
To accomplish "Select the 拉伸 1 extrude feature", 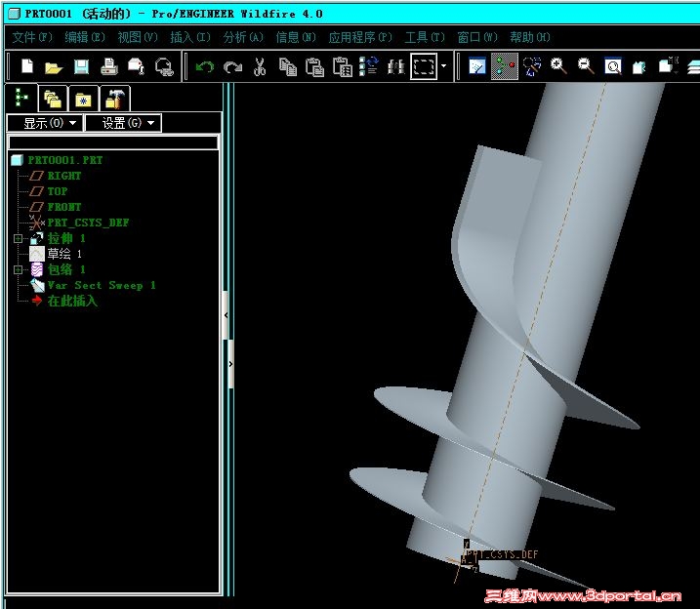I will [66, 238].
